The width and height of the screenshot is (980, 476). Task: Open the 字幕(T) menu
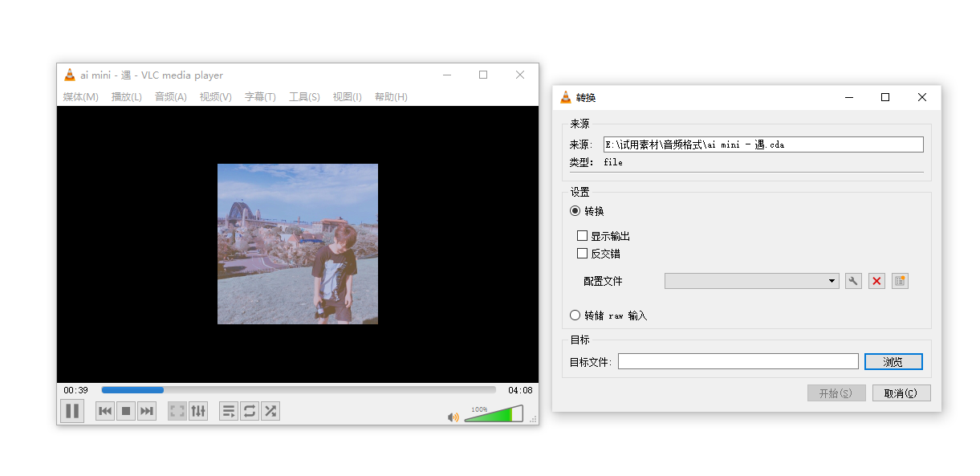pos(260,96)
